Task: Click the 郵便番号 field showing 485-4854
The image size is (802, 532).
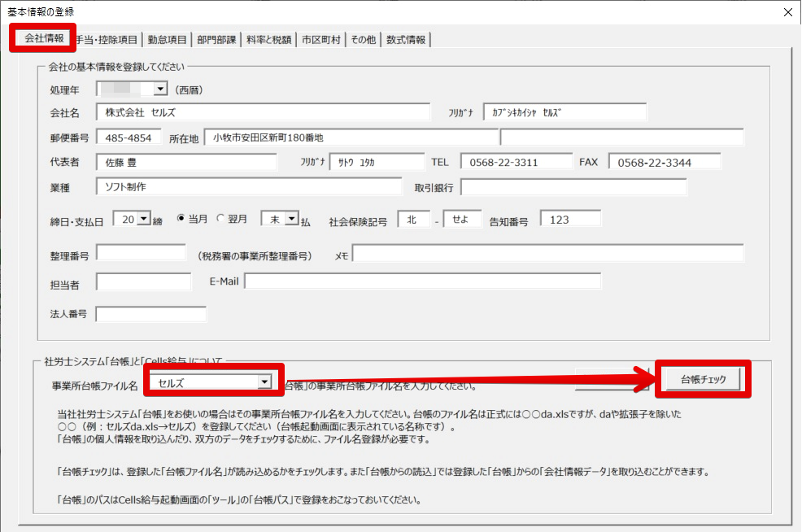Action: pos(129,137)
